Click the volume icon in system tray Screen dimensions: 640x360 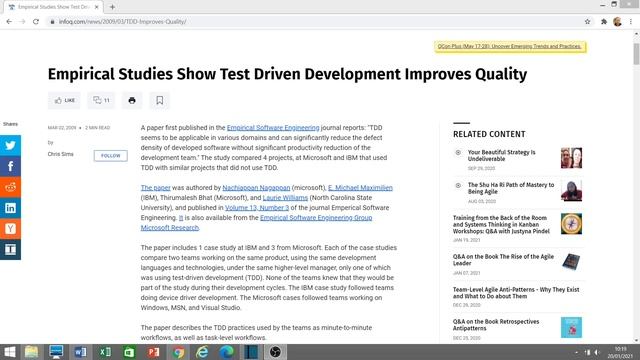pos(597,352)
